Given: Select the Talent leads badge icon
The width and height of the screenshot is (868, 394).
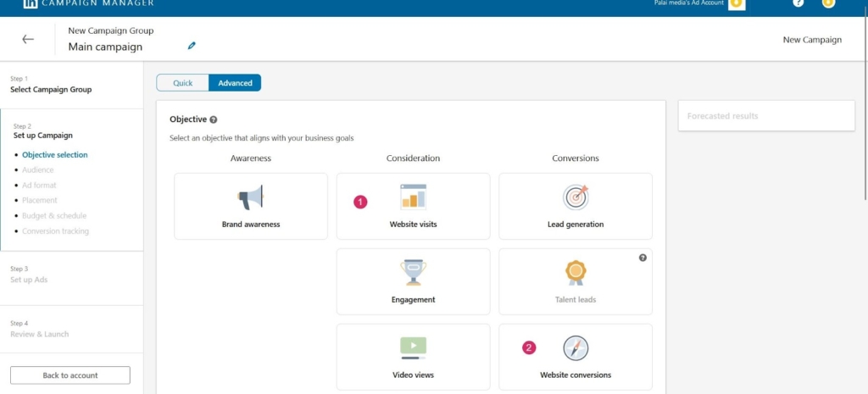Looking at the screenshot, I should 576,272.
